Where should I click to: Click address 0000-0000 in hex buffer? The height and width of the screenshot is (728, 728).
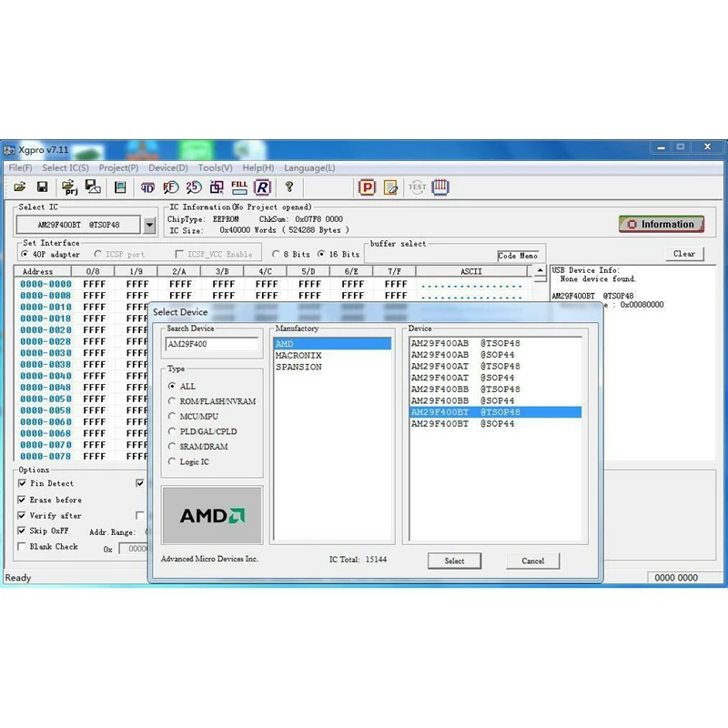click(x=46, y=284)
